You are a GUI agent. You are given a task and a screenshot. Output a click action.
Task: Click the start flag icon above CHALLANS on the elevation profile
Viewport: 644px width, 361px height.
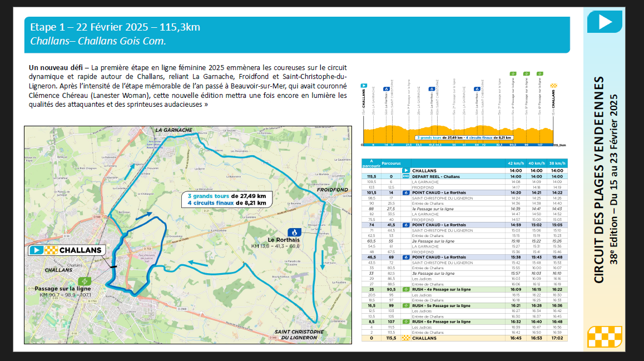point(364,86)
